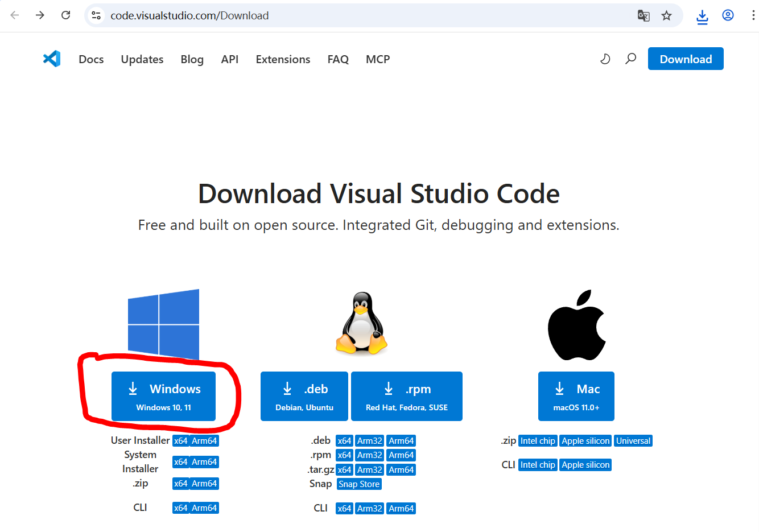Select Linux CLI Arm32 link
This screenshot has width=759, height=532.
[x=370, y=509]
